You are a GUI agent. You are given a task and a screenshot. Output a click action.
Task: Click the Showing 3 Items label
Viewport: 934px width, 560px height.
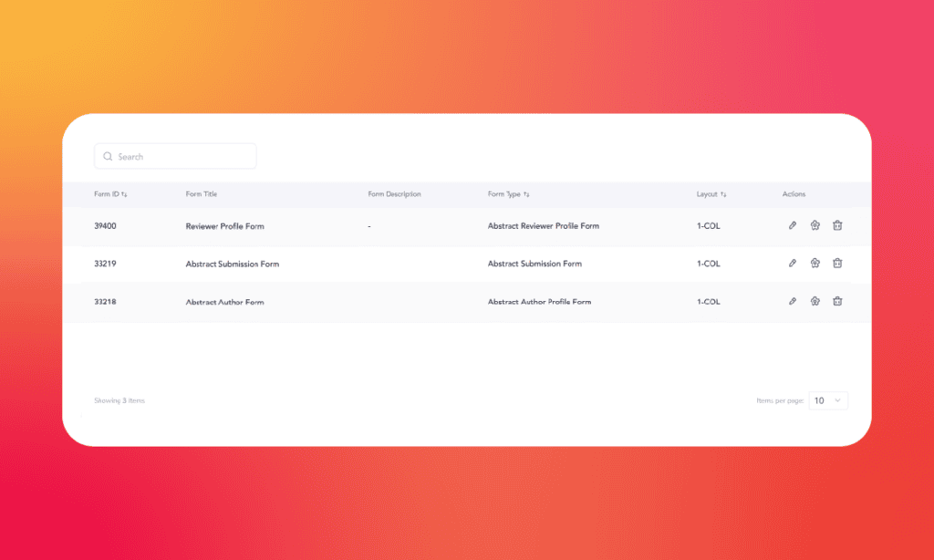click(x=119, y=400)
